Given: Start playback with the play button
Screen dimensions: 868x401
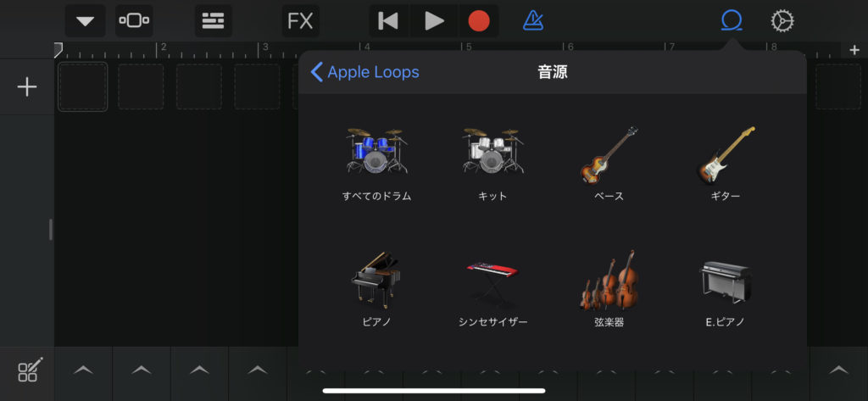Looking at the screenshot, I should (434, 20).
